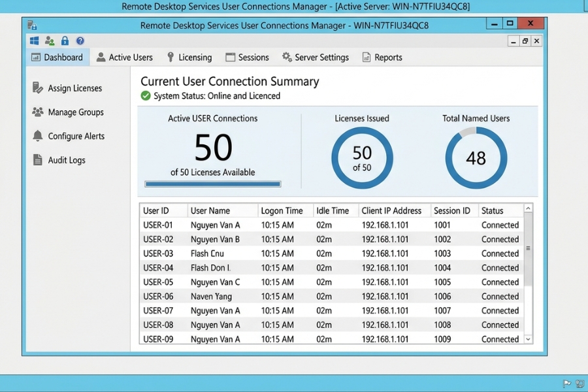This screenshot has width=588, height=392.
Task: Click the Windows logo toolbar icon
Action: 34,41
